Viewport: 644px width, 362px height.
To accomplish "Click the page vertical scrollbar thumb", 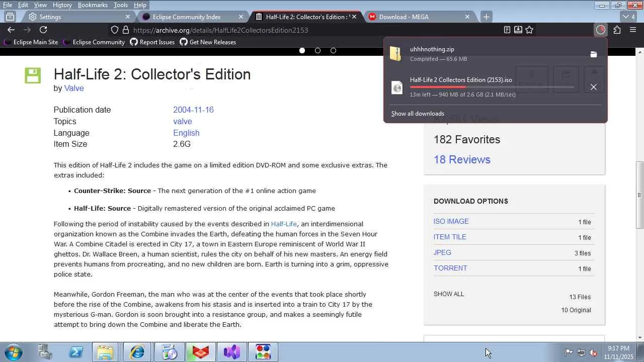I will [639, 195].
